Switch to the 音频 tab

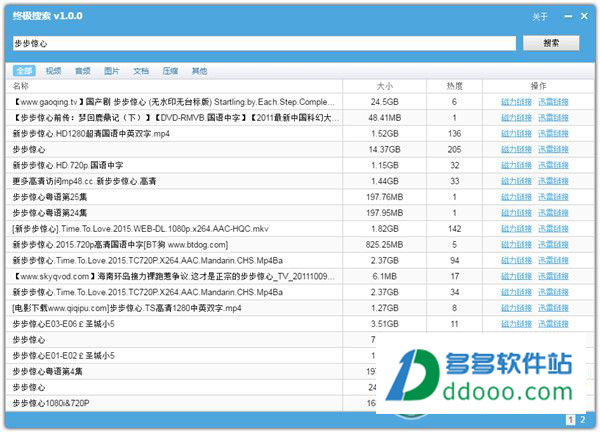[x=83, y=71]
